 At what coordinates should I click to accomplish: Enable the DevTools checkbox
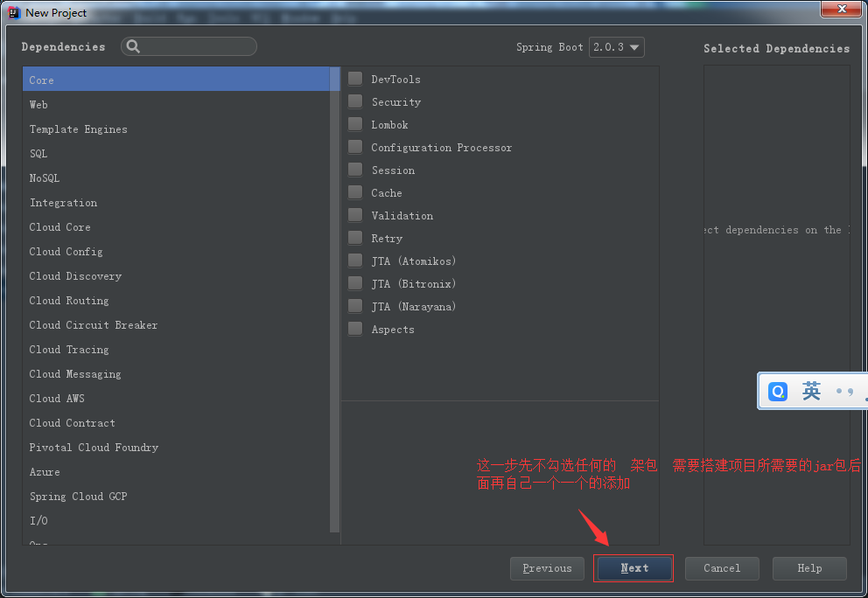tap(355, 79)
